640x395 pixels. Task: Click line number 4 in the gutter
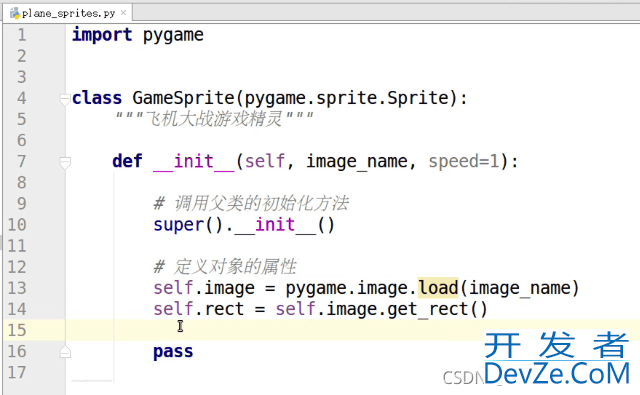(x=22, y=98)
